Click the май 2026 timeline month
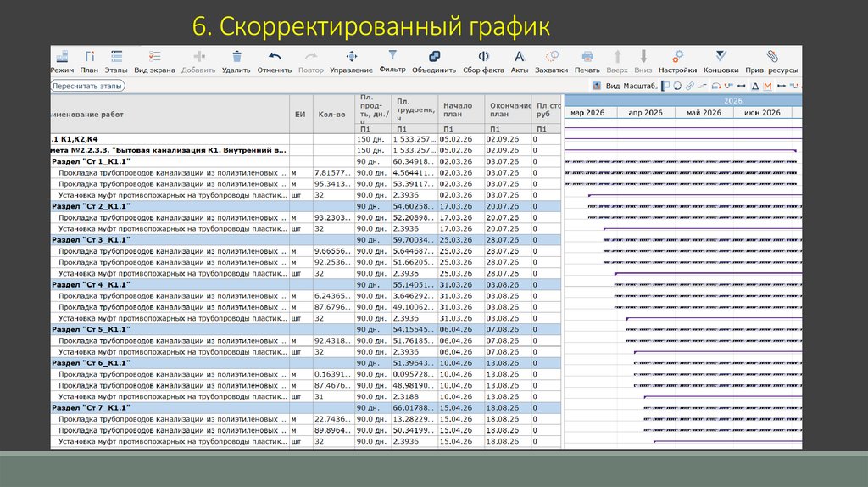This screenshot has width=868, height=487. 704,113
